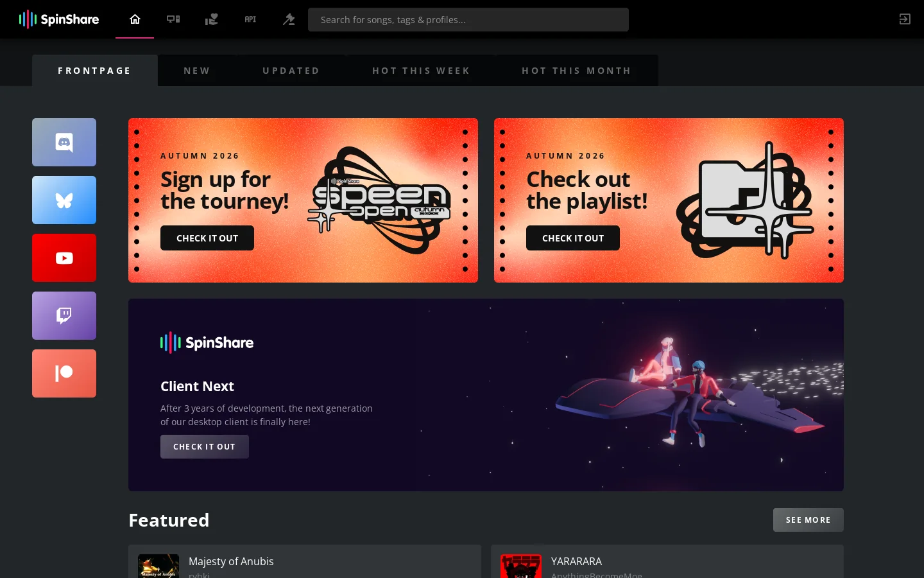Click the Speen Open tournament logo
Image resolution: width=924 pixels, height=578 pixels.
379,200
